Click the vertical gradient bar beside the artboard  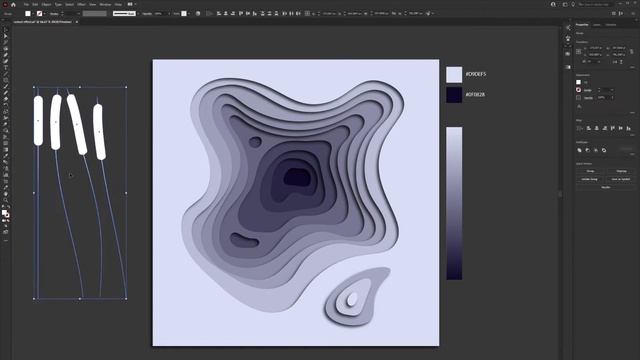tap(454, 203)
